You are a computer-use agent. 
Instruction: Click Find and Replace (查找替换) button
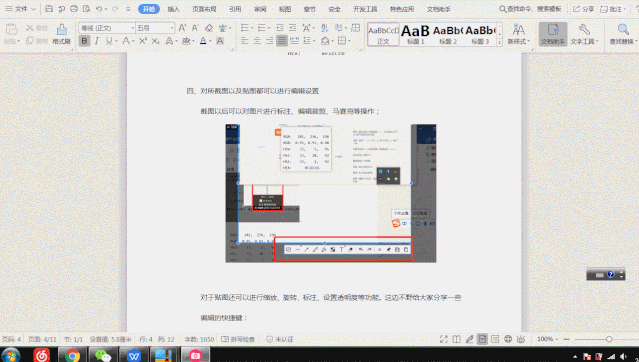[622, 34]
